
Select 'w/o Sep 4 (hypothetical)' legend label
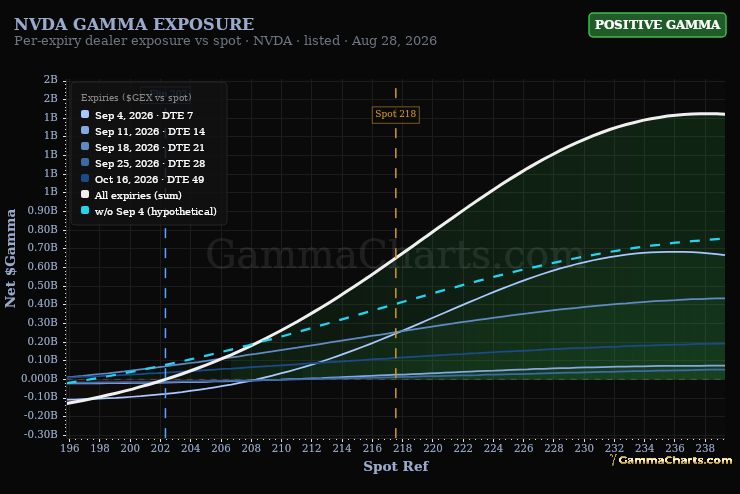(156, 211)
